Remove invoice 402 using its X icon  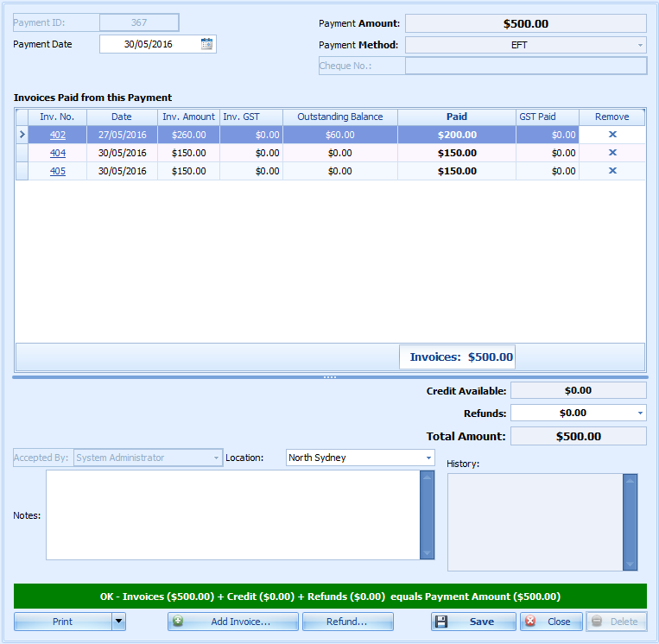612,135
